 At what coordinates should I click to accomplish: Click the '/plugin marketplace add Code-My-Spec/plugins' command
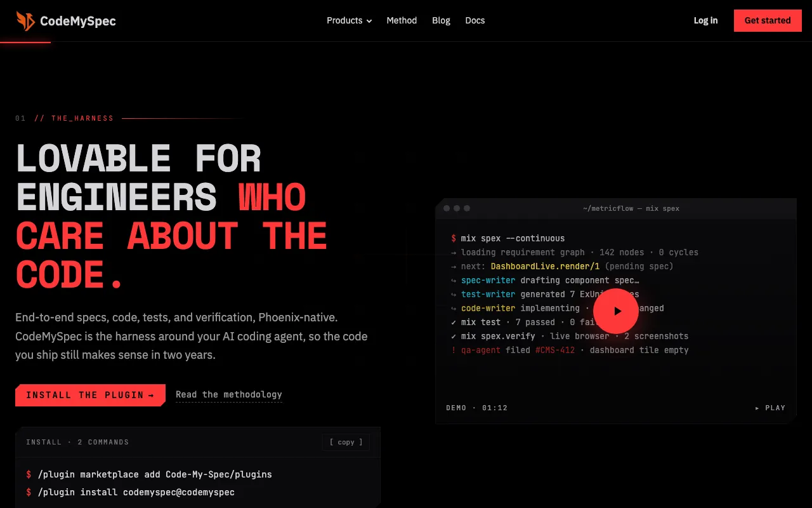[x=155, y=474]
